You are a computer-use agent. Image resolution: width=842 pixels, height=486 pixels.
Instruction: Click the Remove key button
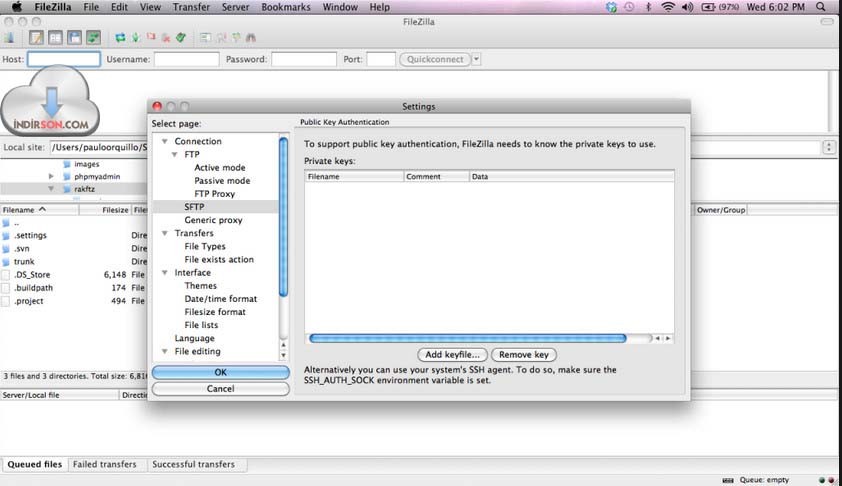pyautogui.click(x=524, y=354)
